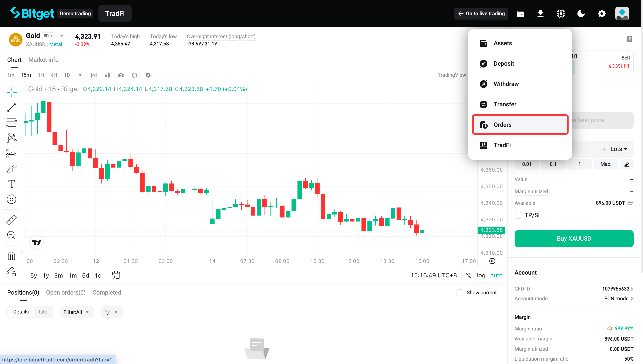Select the pattern drawing tool
Screen dimensions: 643x364
tap(11, 138)
